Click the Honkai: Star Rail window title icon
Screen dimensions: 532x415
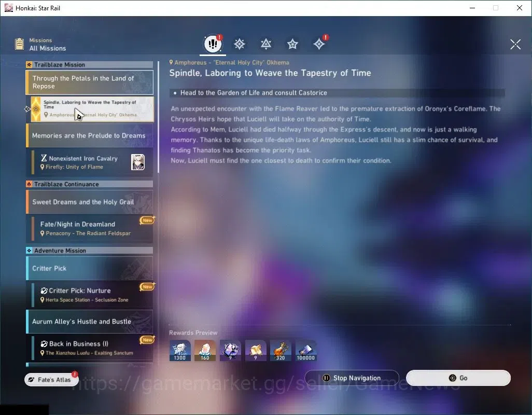coord(8,8)
